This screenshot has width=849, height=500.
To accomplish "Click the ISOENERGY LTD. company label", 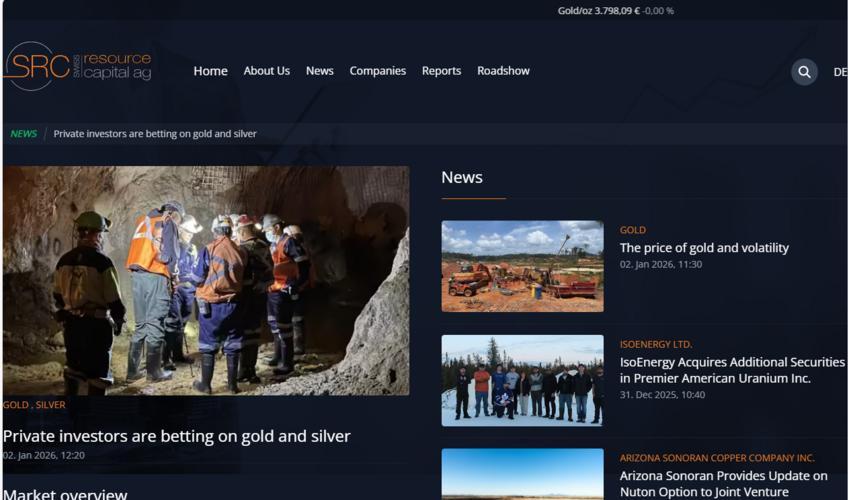I will pyautogui.click(x=656, y=345).
